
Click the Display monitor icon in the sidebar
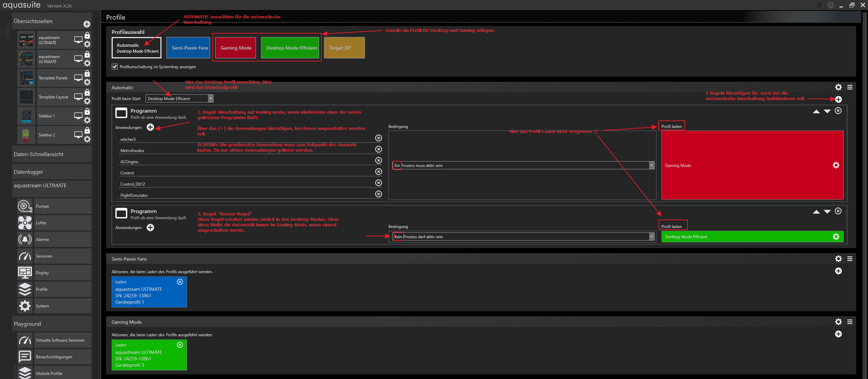tap(25, 273)
